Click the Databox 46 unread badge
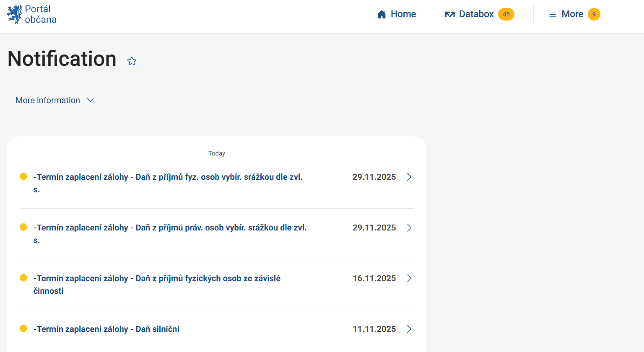Viewport: 644px width, 352px height. pos(506,14)
